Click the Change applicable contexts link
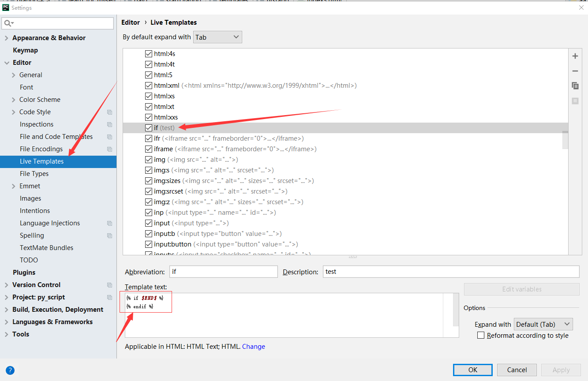Screen dimensions: 588x381 point(254,347)
